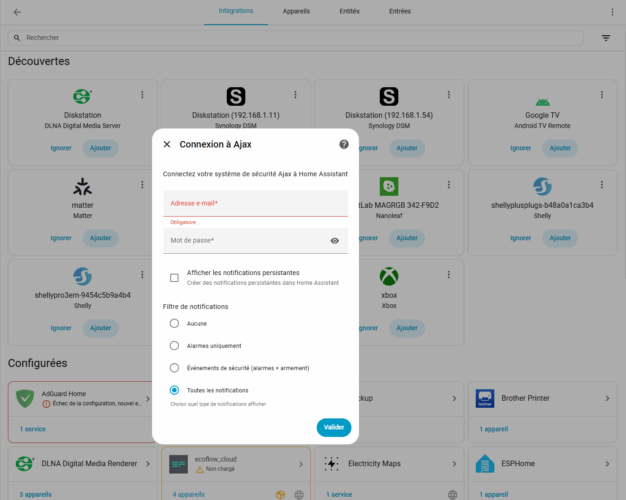Screen dimensions: 626x500
Task: Open menu on xbox card
Action: tap(449, 275)
